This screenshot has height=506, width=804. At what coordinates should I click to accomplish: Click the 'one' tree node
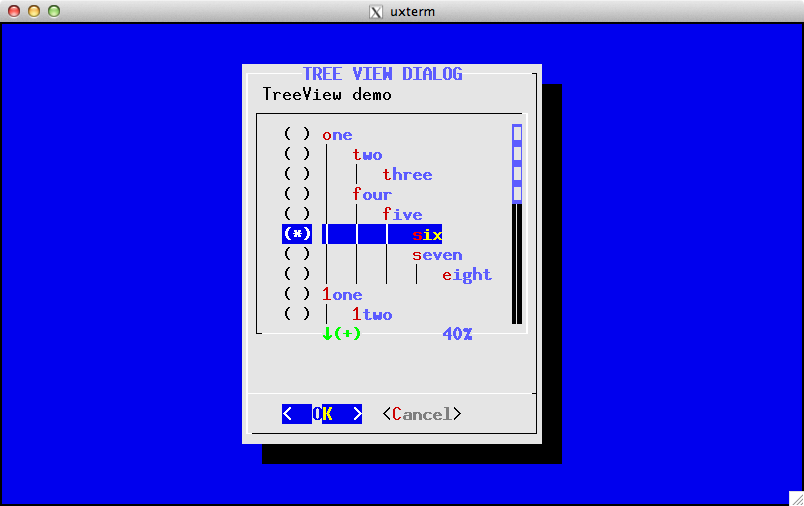tap(337, 135)
